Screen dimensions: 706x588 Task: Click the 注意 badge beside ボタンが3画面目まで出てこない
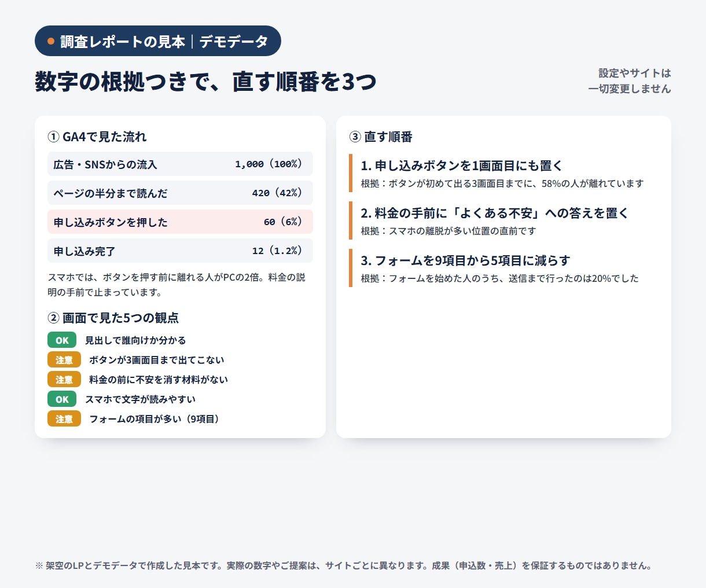[x=64, y=360]
